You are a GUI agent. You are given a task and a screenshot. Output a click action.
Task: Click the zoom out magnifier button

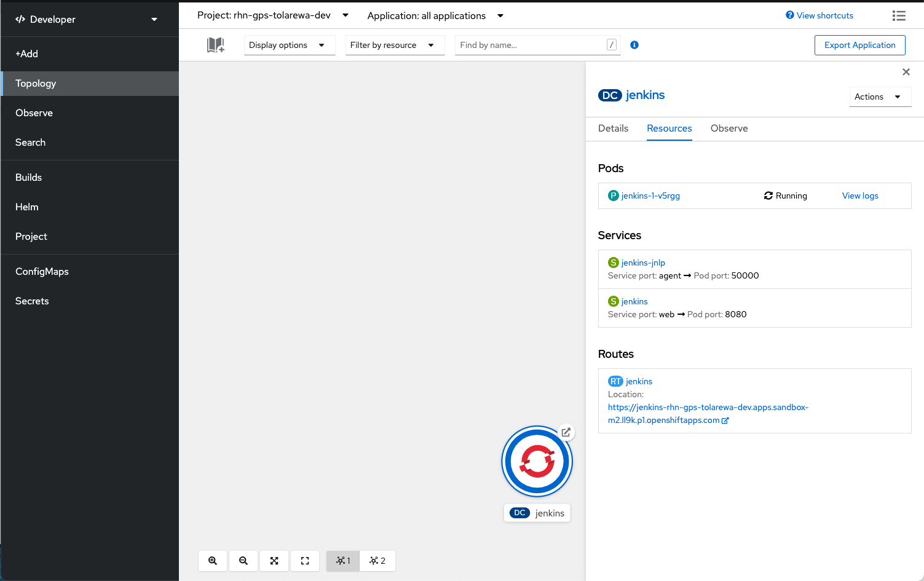tap(243, 561)
